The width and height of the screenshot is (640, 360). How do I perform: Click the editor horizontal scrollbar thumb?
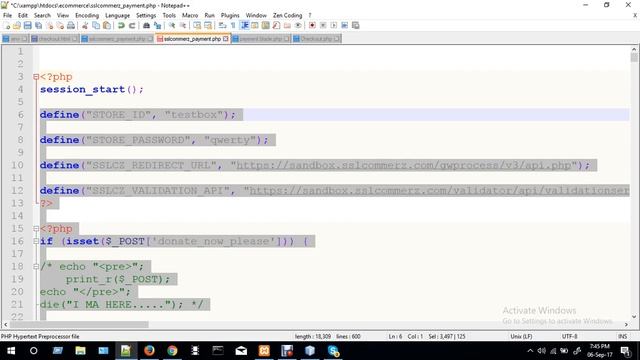point(79,324)
